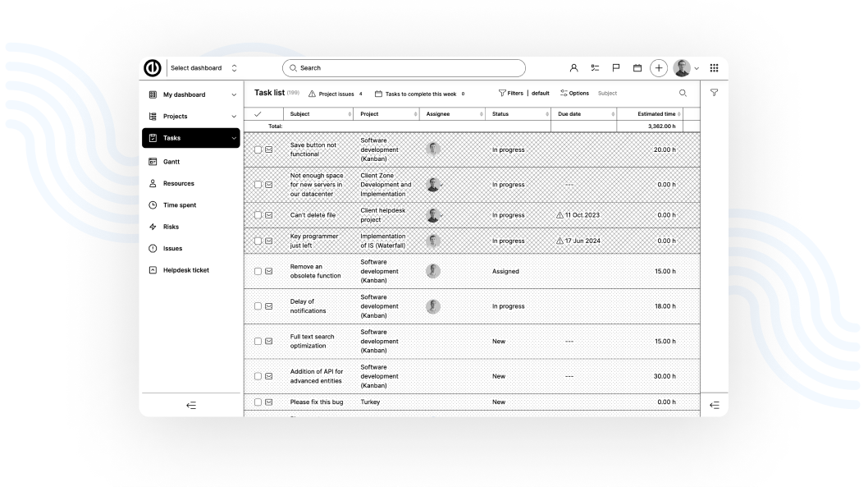Collapse the left sidebar with arrow icon
868x487 pixels.
191,405
